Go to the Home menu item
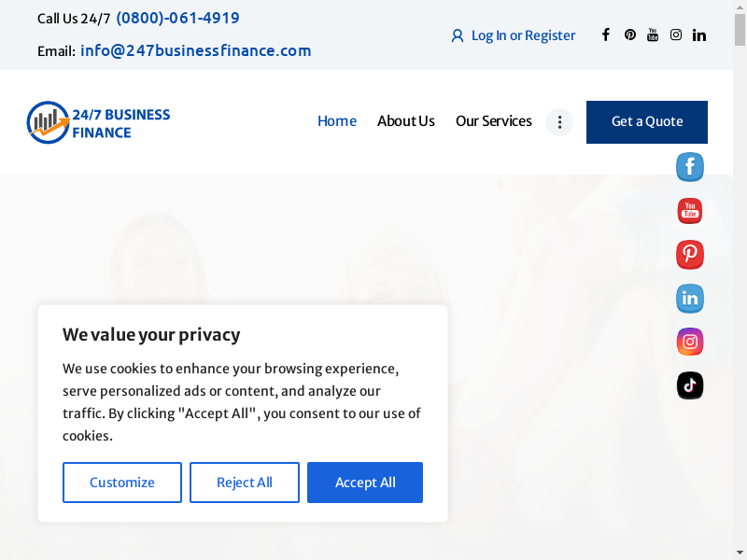Image resolution: width=747 pixels, height=560 pixels. pos(337,121)
